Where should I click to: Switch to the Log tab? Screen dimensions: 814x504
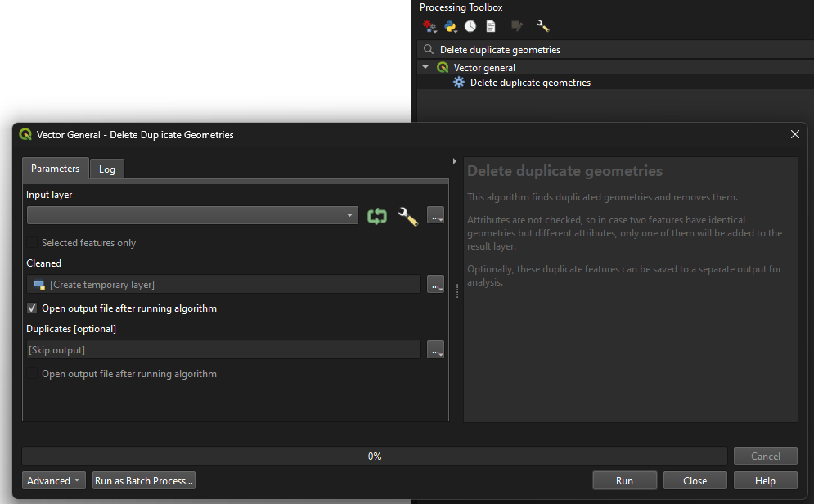[107, 169]
